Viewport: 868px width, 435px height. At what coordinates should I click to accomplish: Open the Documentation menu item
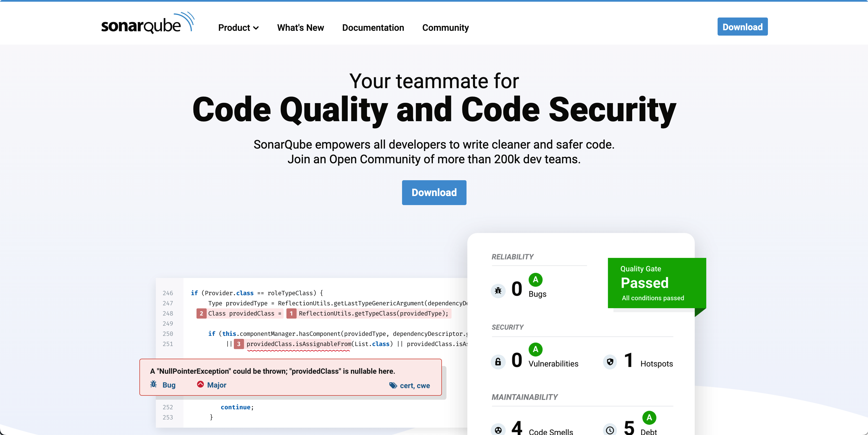373,28
